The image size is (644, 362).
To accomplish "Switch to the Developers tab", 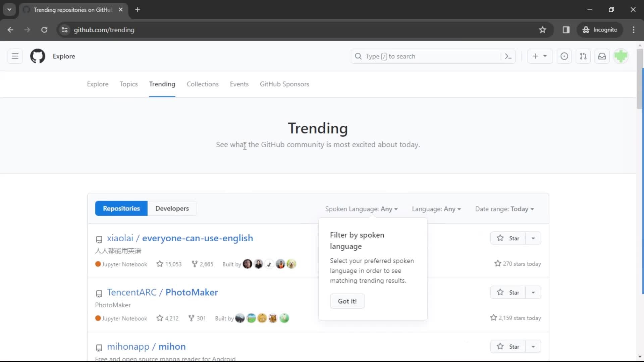I will pyautogui.click(x=172, y=208).
